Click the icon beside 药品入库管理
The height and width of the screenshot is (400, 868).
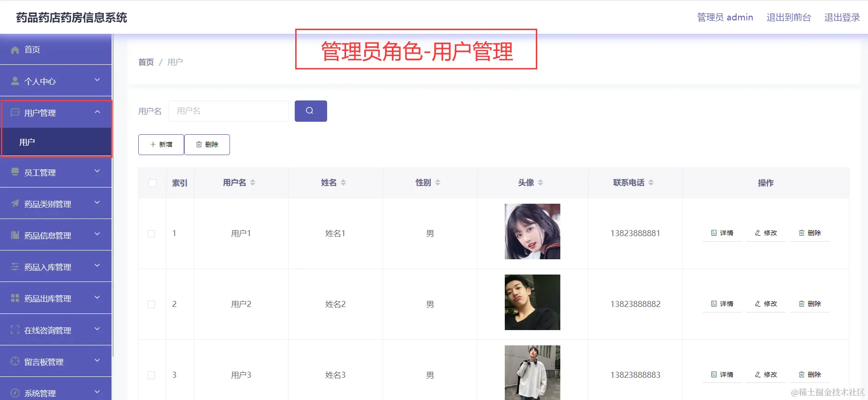[x=15, y=267]
